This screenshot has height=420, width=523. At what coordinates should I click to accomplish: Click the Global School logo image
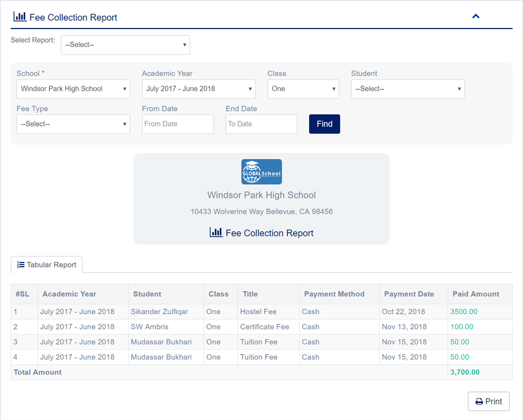261,172
